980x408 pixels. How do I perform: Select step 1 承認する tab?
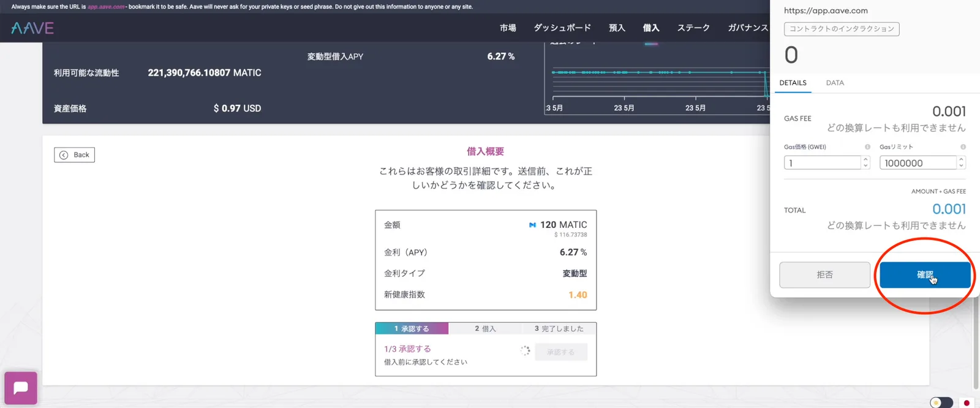(x=412, y=329)
